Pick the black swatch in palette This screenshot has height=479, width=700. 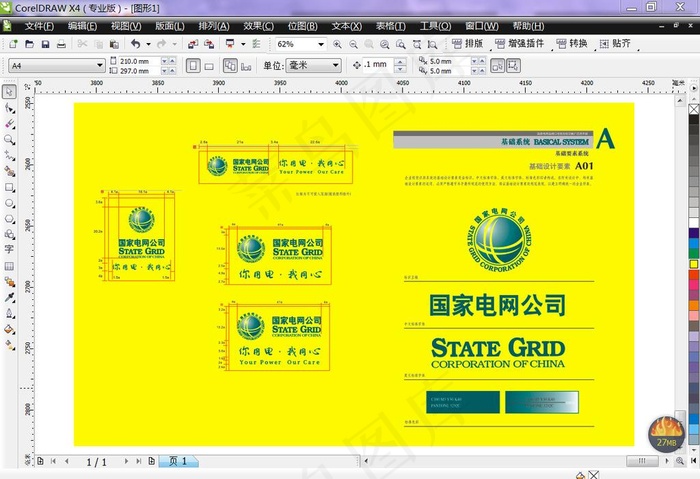click(x=694, y=120)
